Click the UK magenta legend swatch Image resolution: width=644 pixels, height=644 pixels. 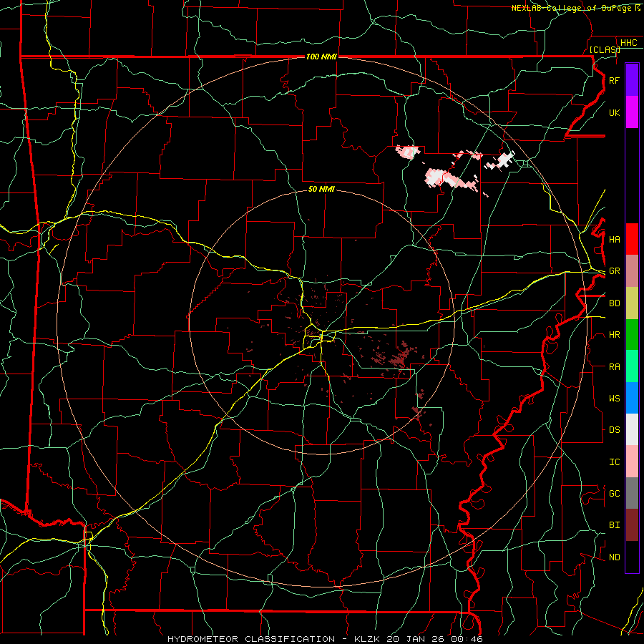point(632,112)
